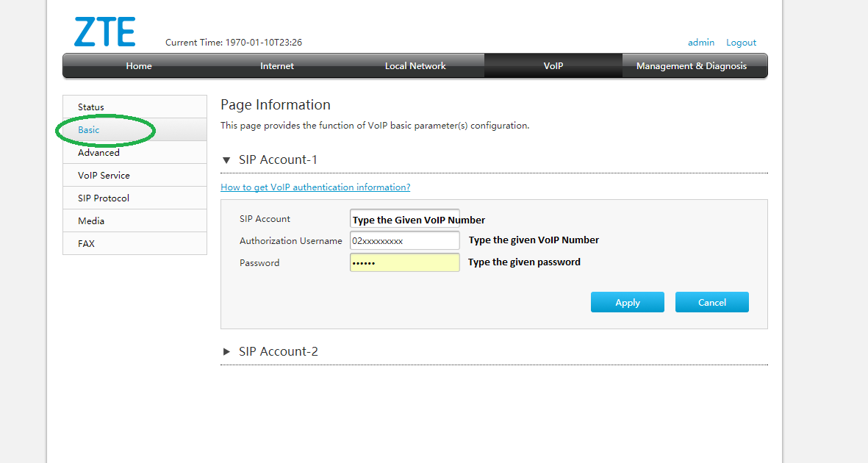The width and height of the screenshot is (868, 463).
Task: Click VoIP basic parameter description text
Action: click(375, 126)
